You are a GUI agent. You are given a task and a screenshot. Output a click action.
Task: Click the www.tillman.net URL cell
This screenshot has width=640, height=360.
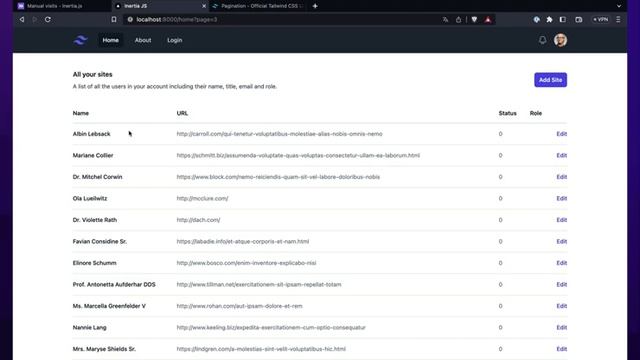pyautogui.click(x=259, y=284)
